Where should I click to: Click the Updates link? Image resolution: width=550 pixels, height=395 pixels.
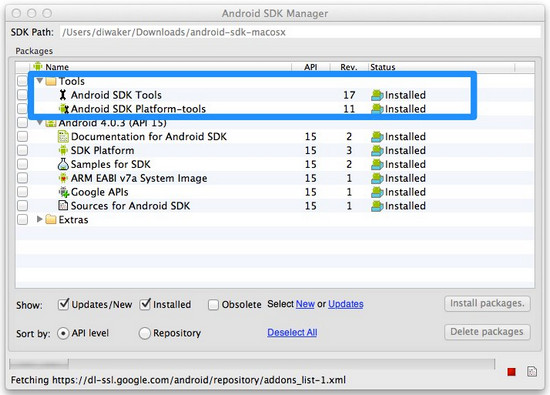tap(346, 304)
